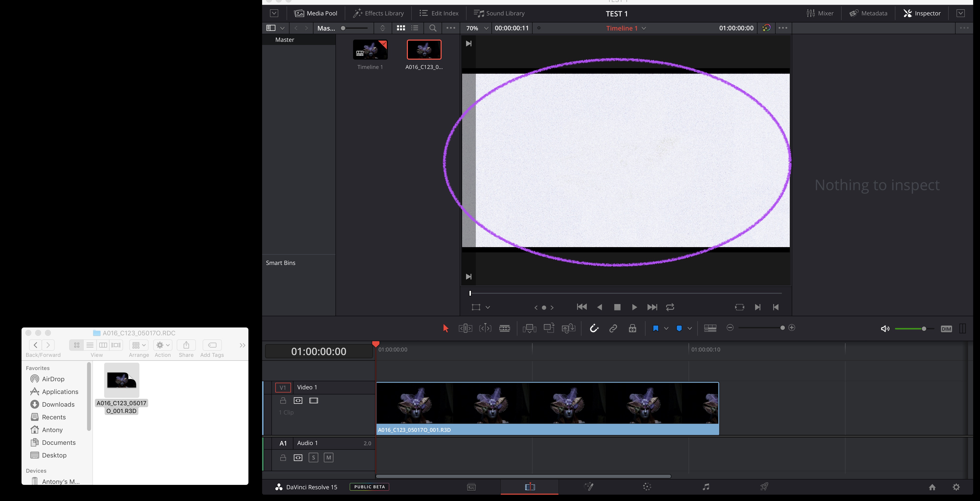Lock the Audio 1 track
The image size is (980, 501).
[283, 458]
